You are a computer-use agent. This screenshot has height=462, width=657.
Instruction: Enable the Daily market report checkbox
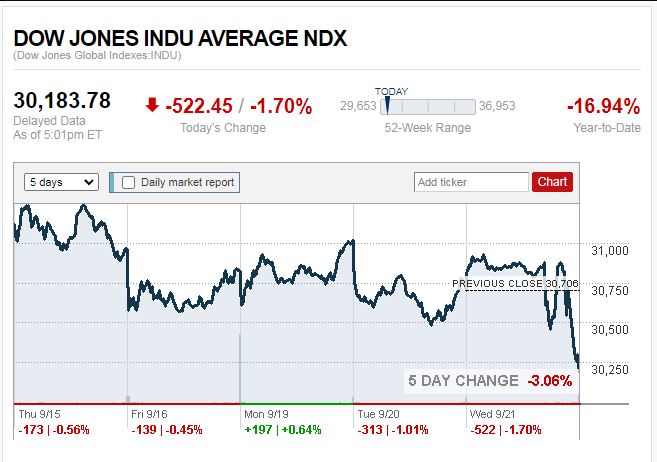point(128,182)
